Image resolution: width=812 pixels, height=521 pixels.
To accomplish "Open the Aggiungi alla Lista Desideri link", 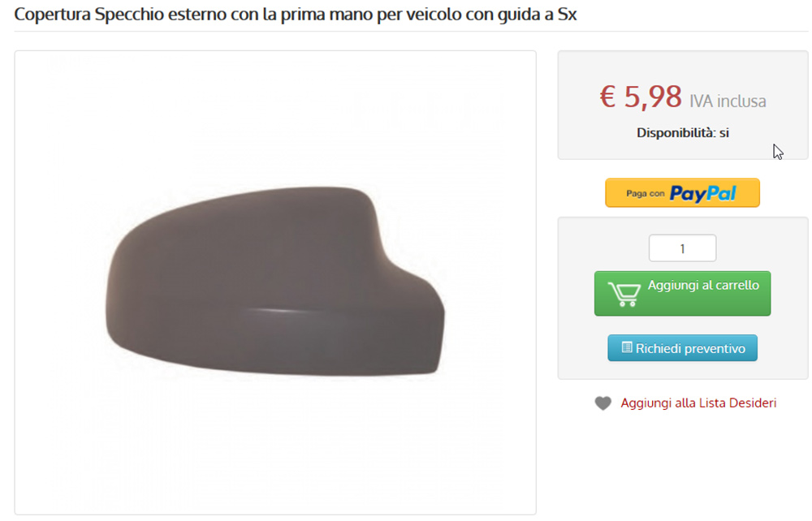I will [x=698, y=403].
